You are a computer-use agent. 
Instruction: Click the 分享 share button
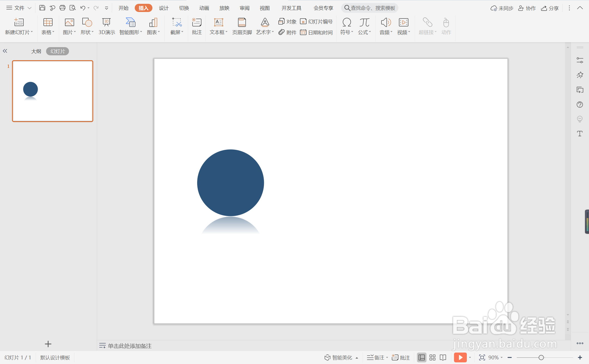[x=550, y=8]
